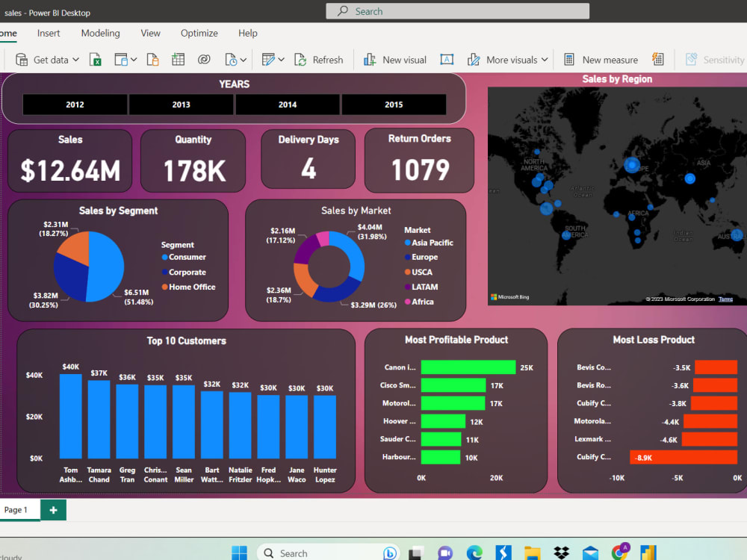Select the Quick measure icon

click(657, 58)
